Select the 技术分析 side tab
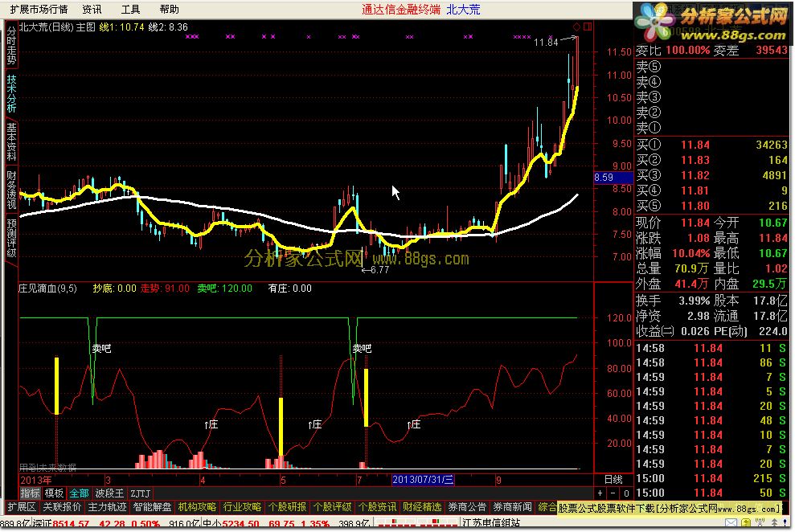 click(x=11, y=93)
